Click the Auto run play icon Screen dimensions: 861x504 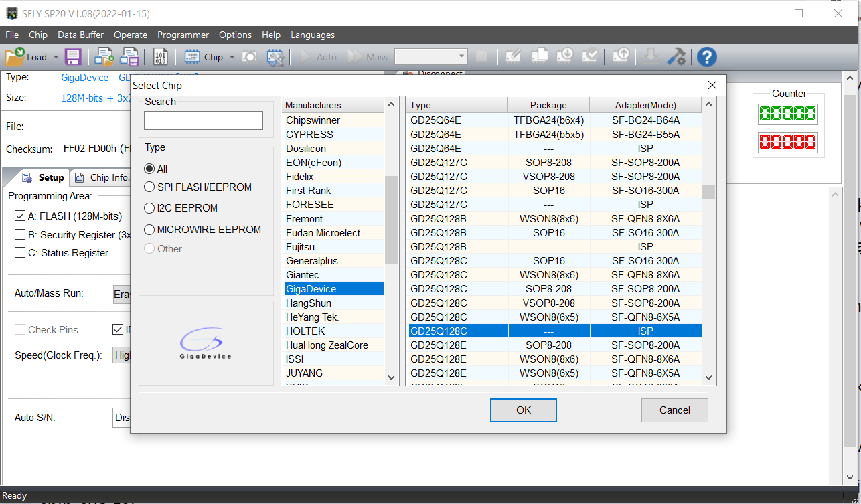click(x=306, y=57)
